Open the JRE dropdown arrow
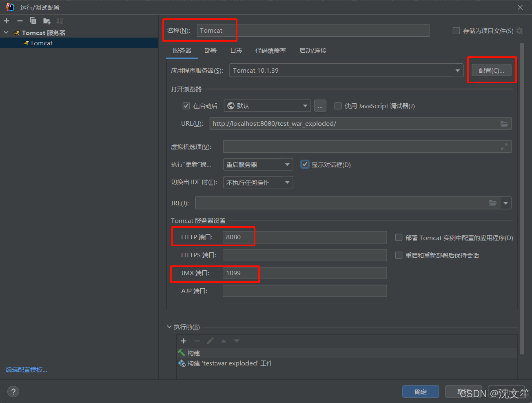 tap(506, 203)
